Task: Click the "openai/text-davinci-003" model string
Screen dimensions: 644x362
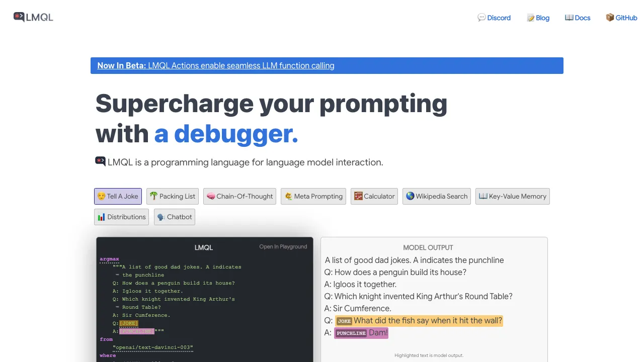Action: click(153, 347)
